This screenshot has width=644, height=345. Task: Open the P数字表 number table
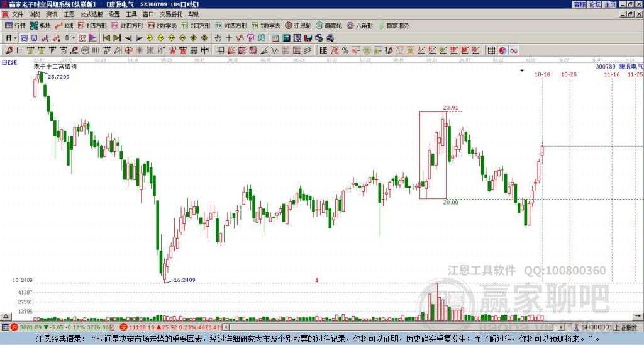coord(162,25)
